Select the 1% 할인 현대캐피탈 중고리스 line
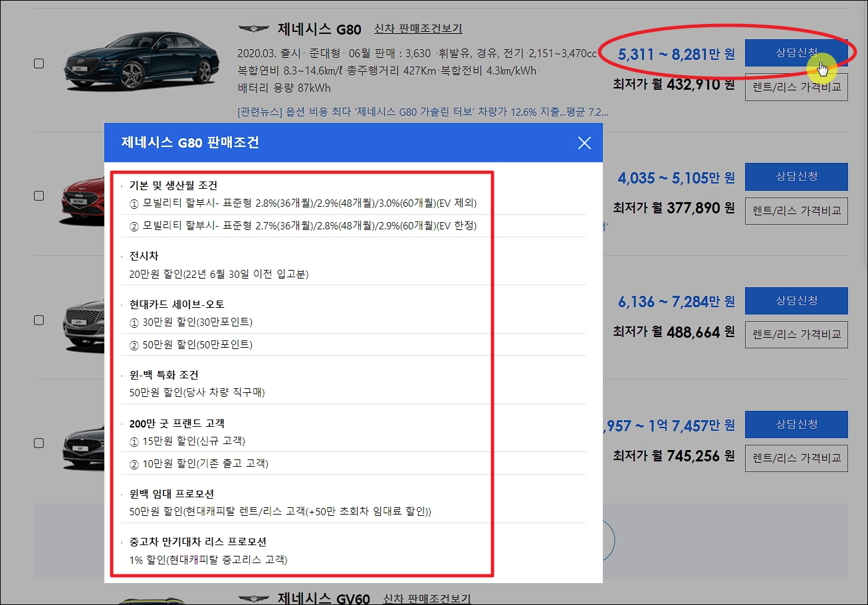The width and height of the screenshot is (868, 605). 209,560
